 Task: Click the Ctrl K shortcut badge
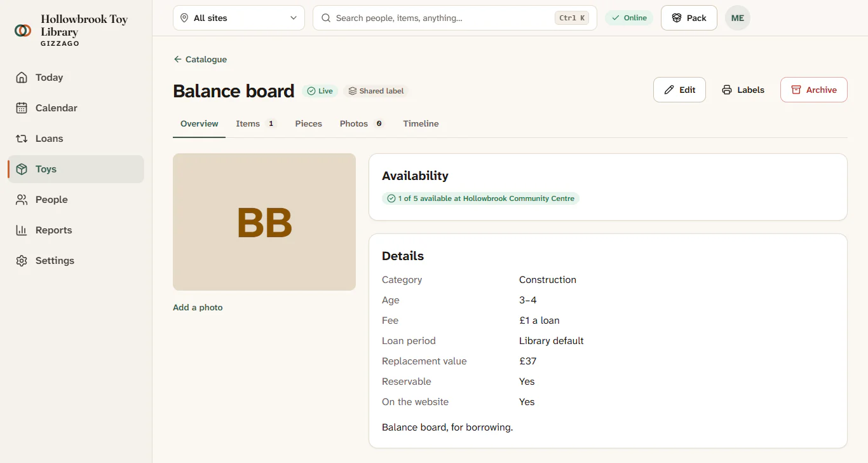point(572,18)
